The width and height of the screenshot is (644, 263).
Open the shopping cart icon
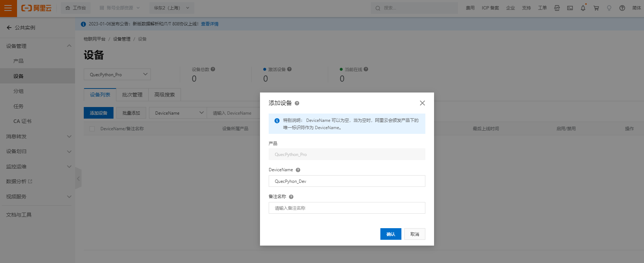click(x=596, y=8)
